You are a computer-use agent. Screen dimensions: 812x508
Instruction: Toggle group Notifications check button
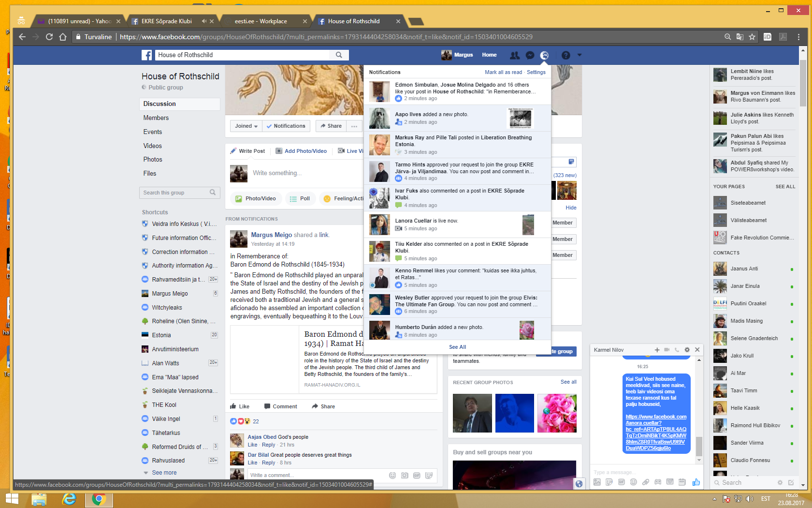pos(286,126)
